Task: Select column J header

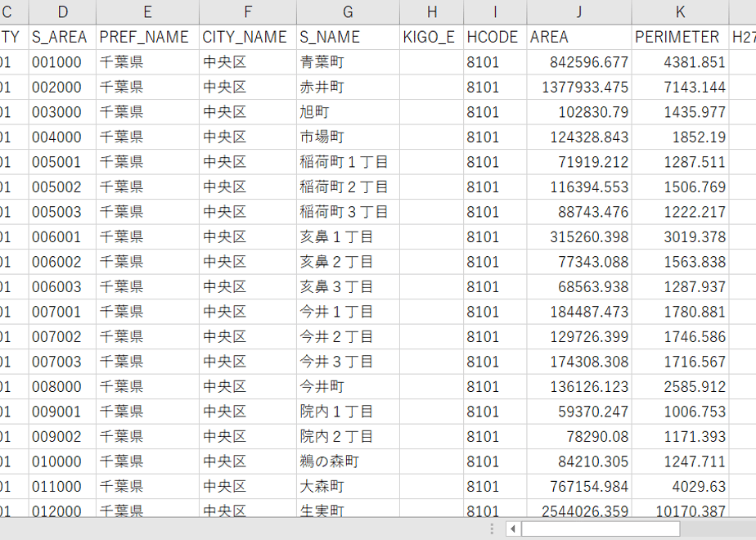Action: coord(579,12)
